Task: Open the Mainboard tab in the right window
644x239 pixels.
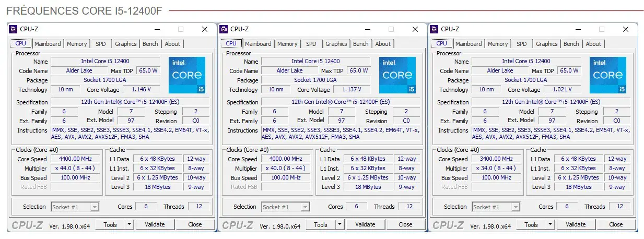Action: click(x=469, y=44)
